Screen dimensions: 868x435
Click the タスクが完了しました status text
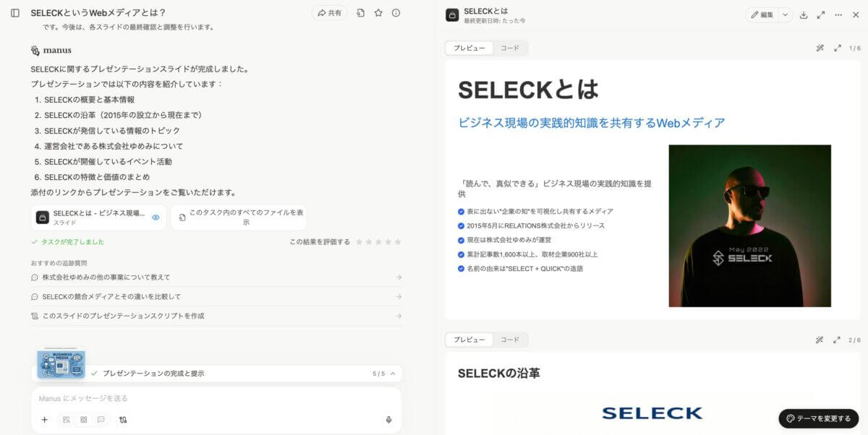72,242
